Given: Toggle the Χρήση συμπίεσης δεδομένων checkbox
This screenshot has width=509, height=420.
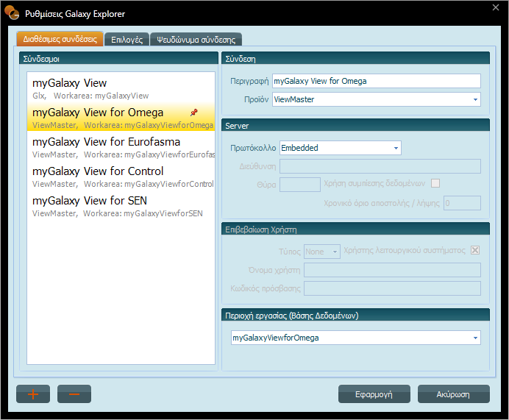Looking at the screenshot, I should point(435,183).
